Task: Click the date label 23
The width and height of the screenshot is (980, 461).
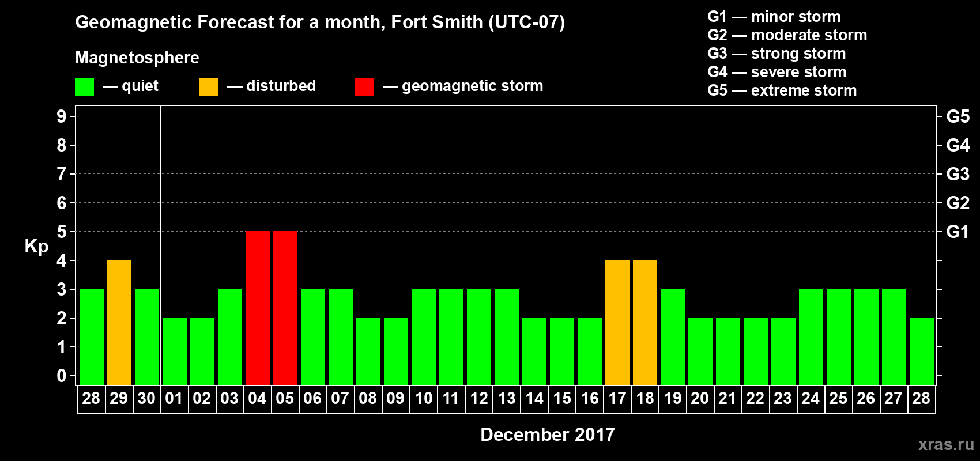Action: pos(783,399)
